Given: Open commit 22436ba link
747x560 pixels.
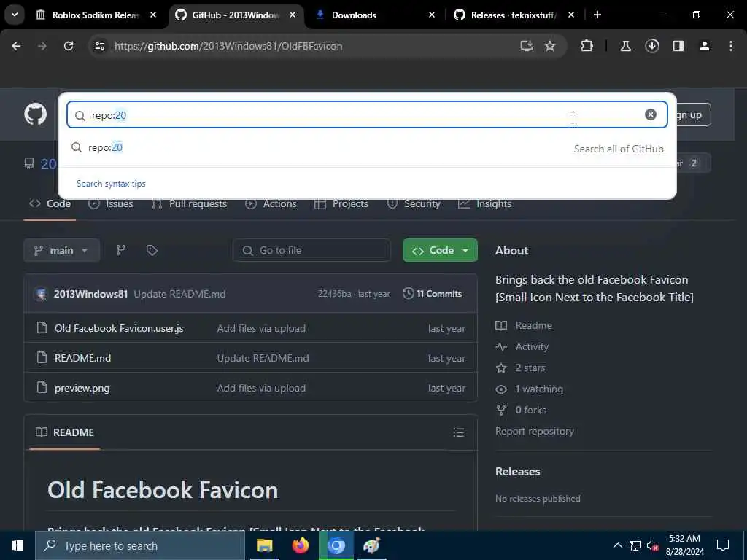Looking at the screenshot, I should click(x=334, y=294).
